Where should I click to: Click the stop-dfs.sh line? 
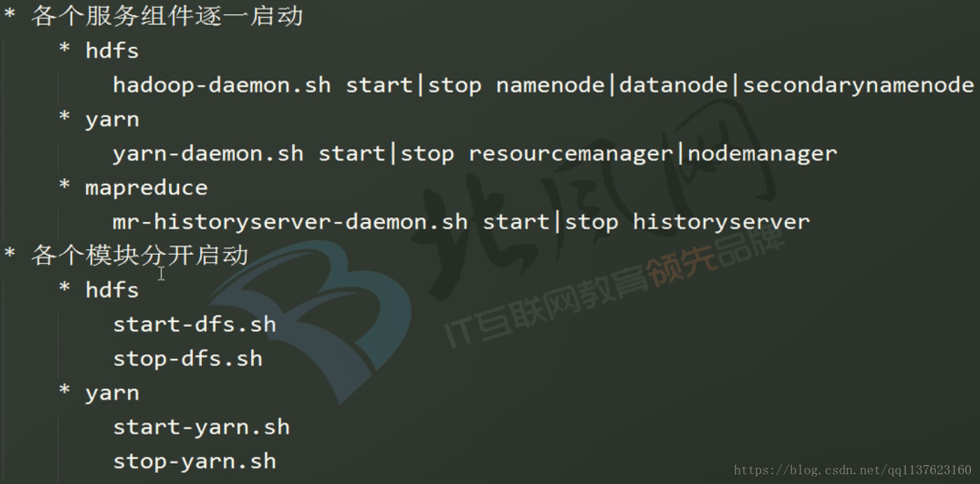[x=187, y=358]
